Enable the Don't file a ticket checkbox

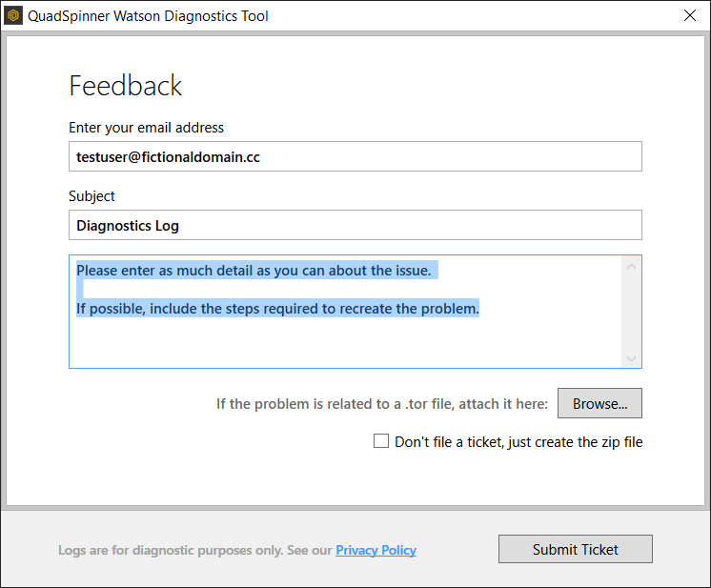click(381, 441)
